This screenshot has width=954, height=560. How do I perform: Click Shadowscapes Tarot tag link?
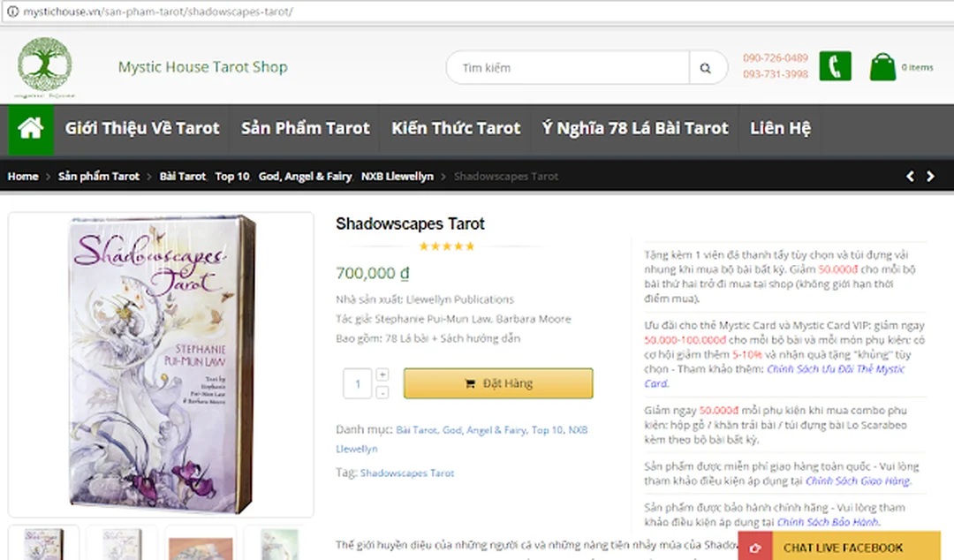click(407, 473)
